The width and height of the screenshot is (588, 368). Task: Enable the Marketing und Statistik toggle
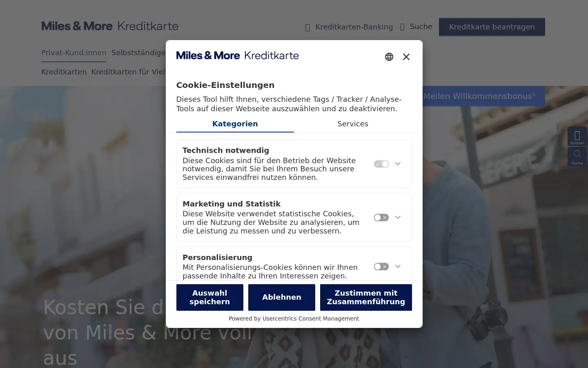381,218
